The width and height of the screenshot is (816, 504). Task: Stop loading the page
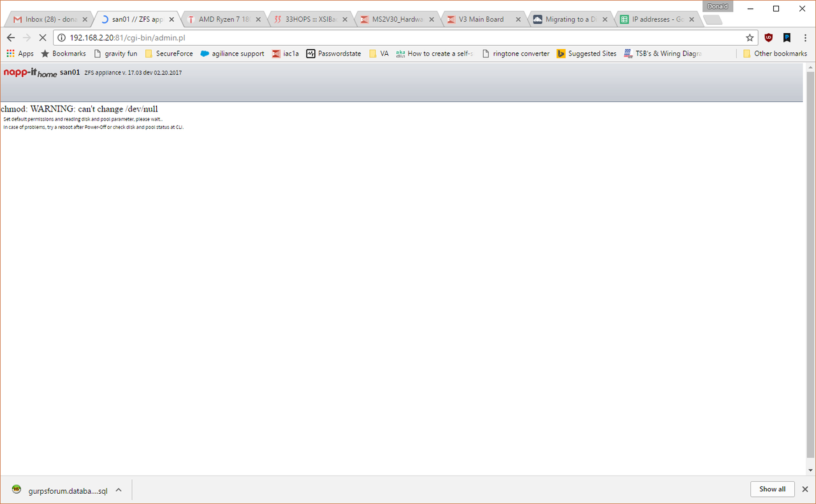42,38
